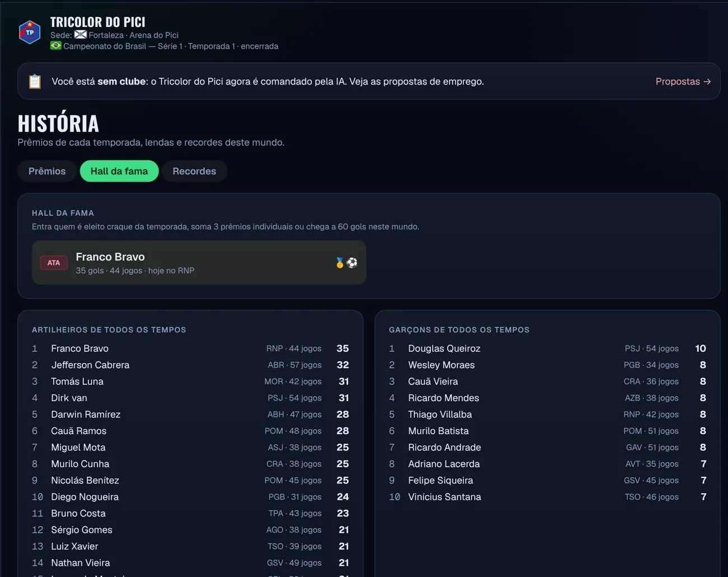The height and width of the screenshot is (577, 728).
Task: Click Nathan Vieira in the scorers list
Action: tap(190, 563)
